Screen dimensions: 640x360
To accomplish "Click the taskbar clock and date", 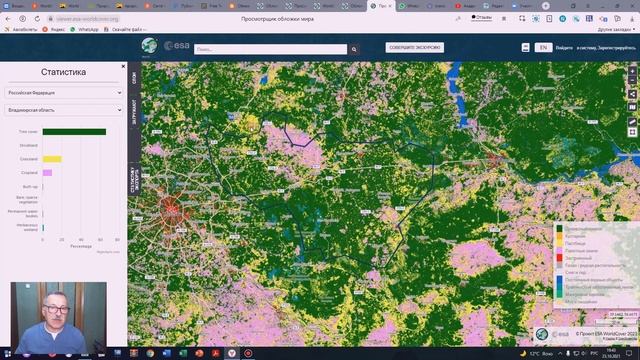I will coord(611,353).
